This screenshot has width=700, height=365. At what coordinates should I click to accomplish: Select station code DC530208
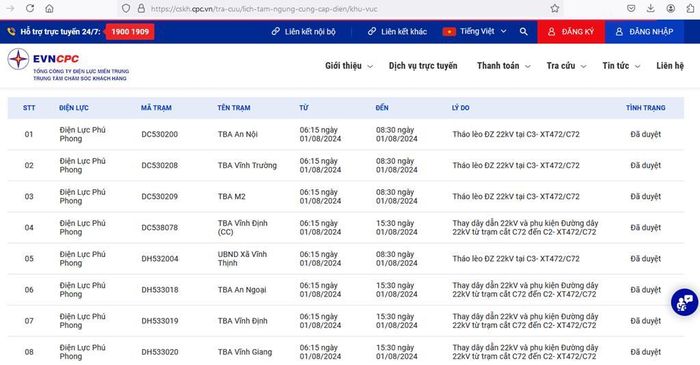(159, 165)
